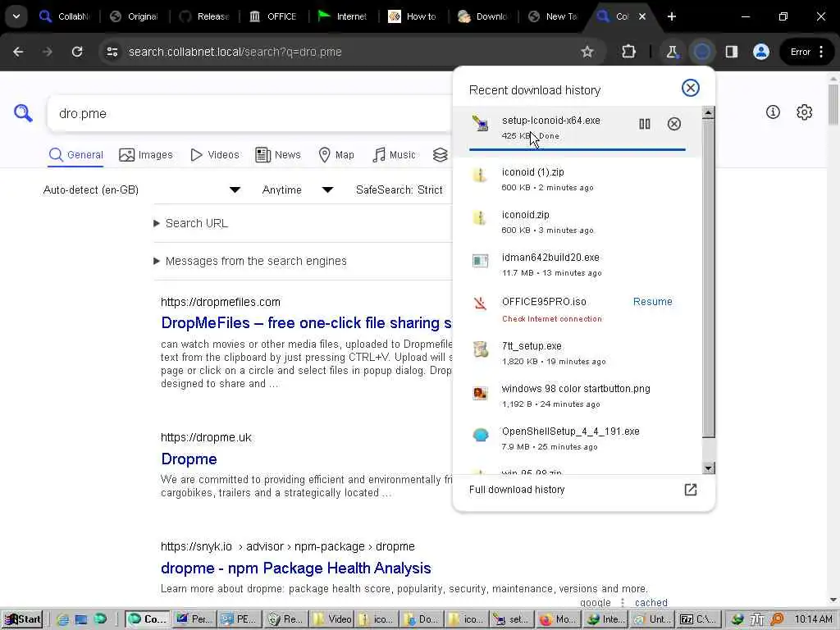Focus the dro.pme search query field
This screenshot has height=630, width=840.
coord(249,113)
